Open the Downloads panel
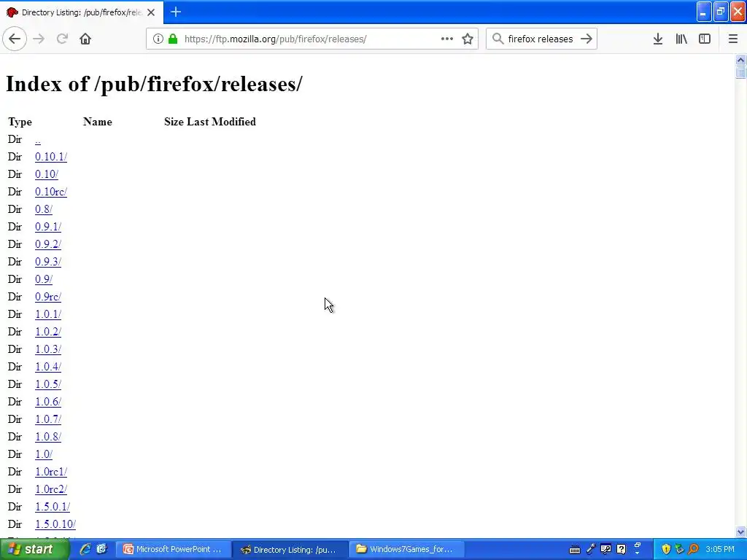Screen dimensions: 747x560 [658, 39]
